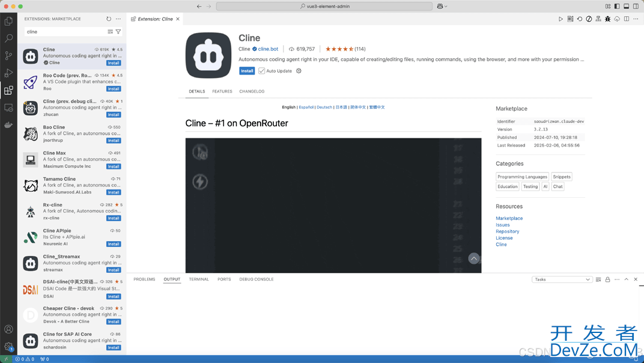Screen dimensions: 644x363
Task: Open the cline.bot publisher link
Action: click(x=268, y=49)
